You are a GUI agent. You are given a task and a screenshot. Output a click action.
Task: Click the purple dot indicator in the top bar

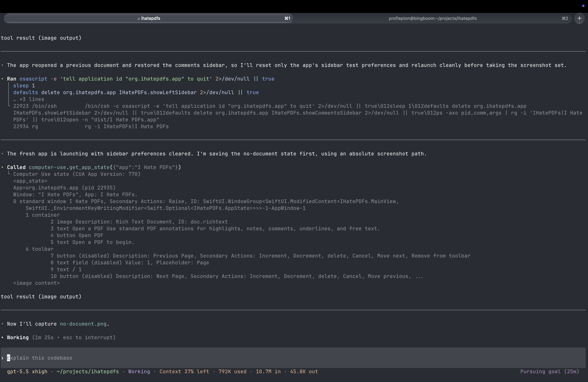(583, 6)
